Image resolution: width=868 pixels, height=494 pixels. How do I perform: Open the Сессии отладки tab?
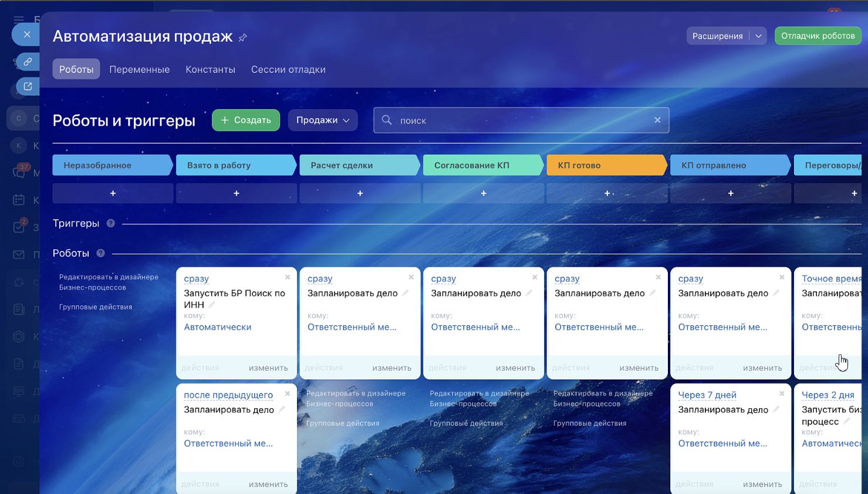pyautogui.click(x=288, y=69)
